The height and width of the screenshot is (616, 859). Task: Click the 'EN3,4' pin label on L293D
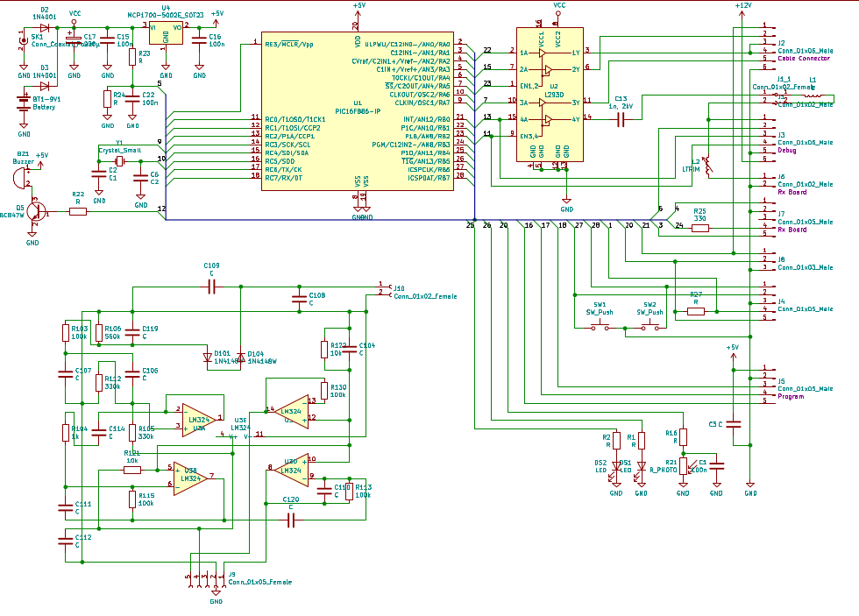pos(529,137)
